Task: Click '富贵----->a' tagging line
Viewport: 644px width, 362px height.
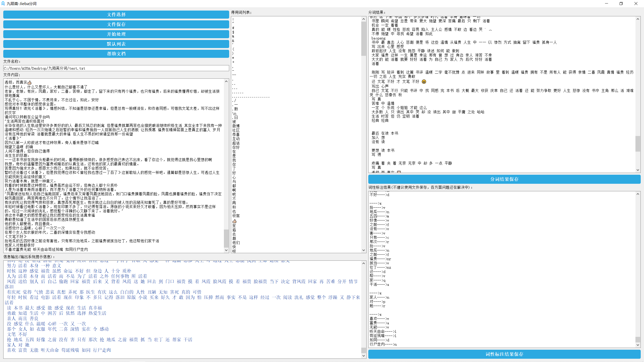Action: tap(379, 323)
